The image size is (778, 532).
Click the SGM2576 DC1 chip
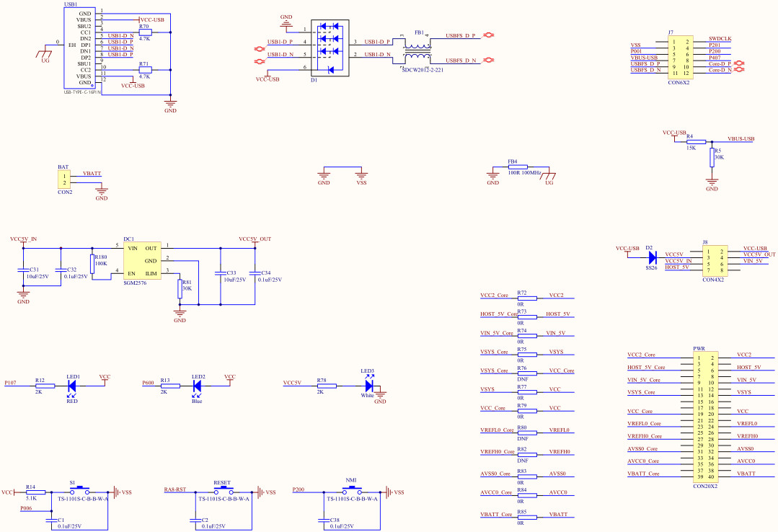[x=141, y=260]
